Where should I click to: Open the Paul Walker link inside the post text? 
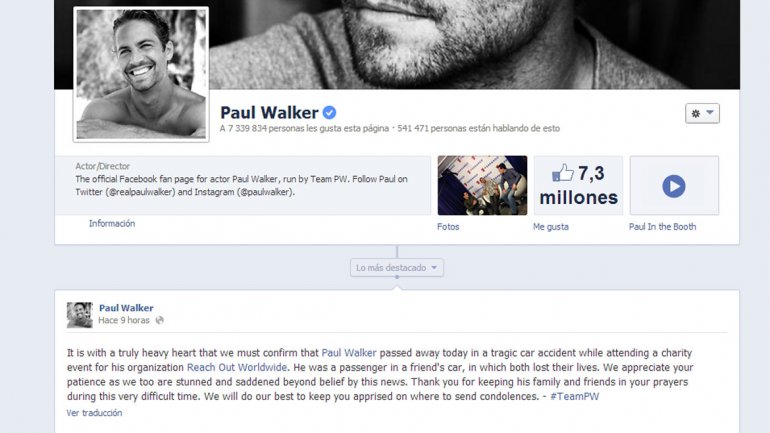point(349,353)
